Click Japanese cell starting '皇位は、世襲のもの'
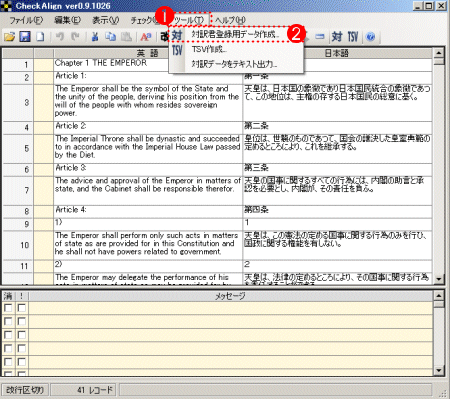The width and height of the screenshot is (450, 399). pos(337,149)
